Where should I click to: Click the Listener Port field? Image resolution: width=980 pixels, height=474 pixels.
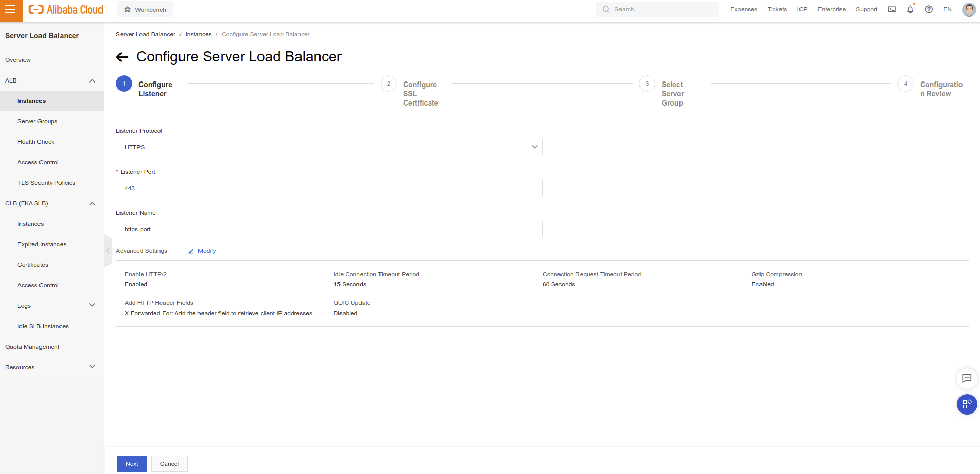329,188
